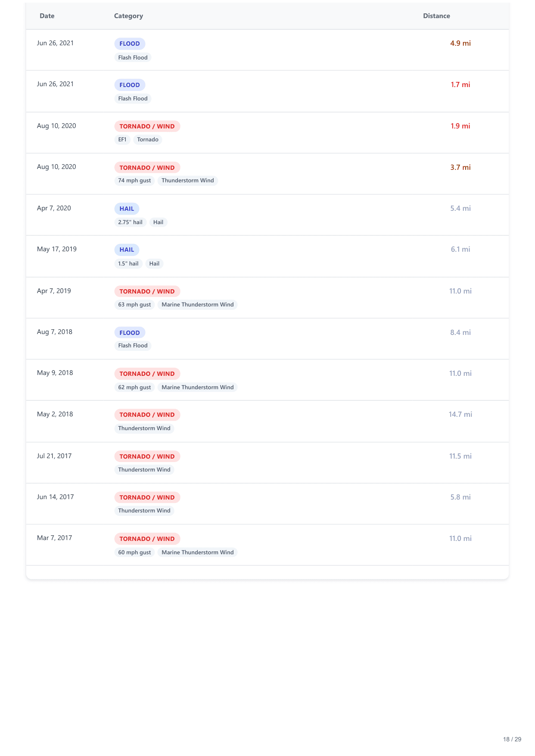
Task: Click FLOOD badge in Aug 7, 2018 row
Action: coord(130,333)
